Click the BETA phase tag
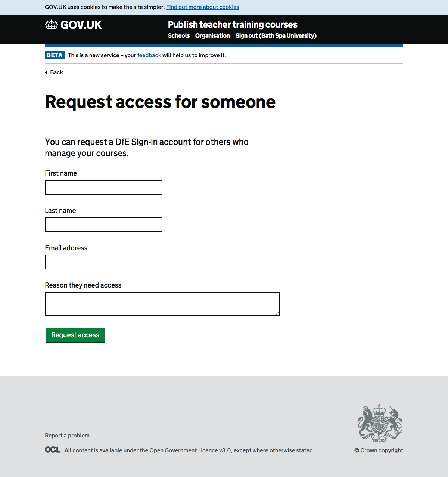Image resolution: width=448 pixels, height=477 pixels. click(55, 55)
